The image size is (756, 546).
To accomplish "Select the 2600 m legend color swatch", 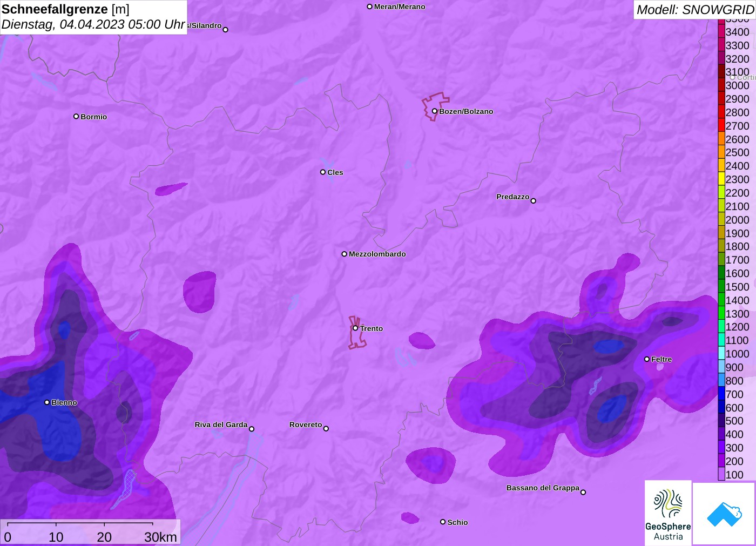I will click(721, 139).
